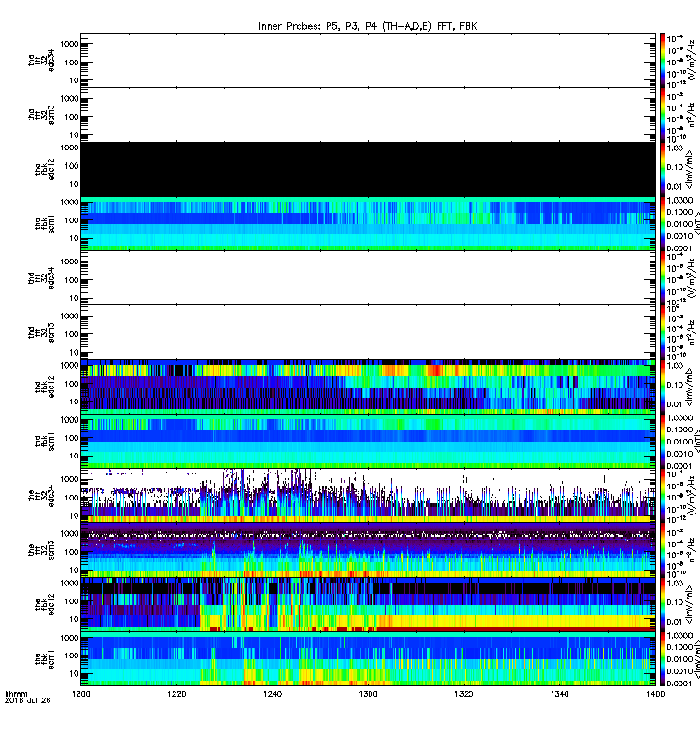The width and height of the screenshot is (700, 747).
Task: Click the 'hhmm' axis unit label
Action: 16,694
